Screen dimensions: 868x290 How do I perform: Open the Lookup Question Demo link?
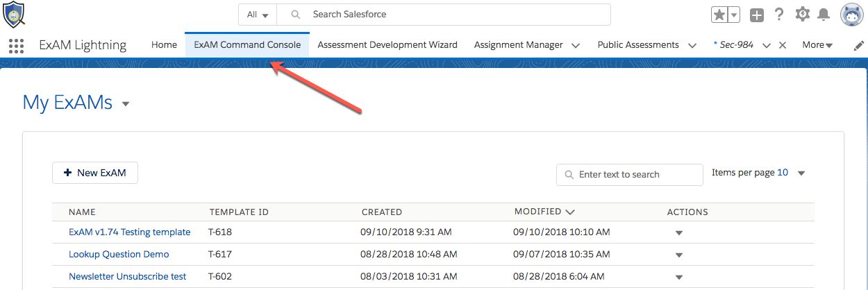click(x=119, y=255)
